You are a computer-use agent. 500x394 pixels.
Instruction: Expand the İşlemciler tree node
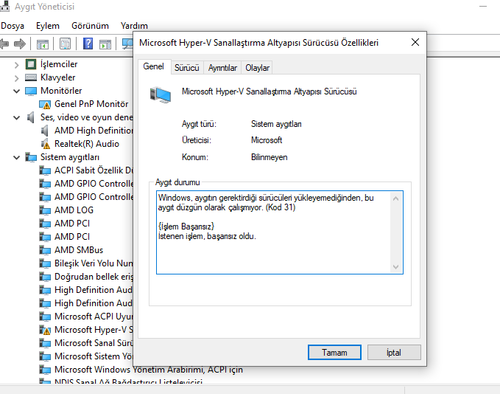[16, 65]
